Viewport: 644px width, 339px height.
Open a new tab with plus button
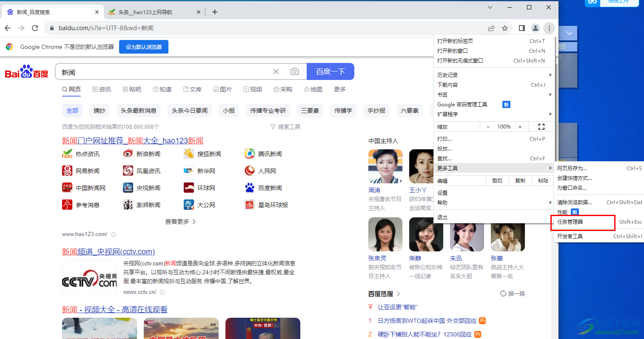[x=215, y=12]
